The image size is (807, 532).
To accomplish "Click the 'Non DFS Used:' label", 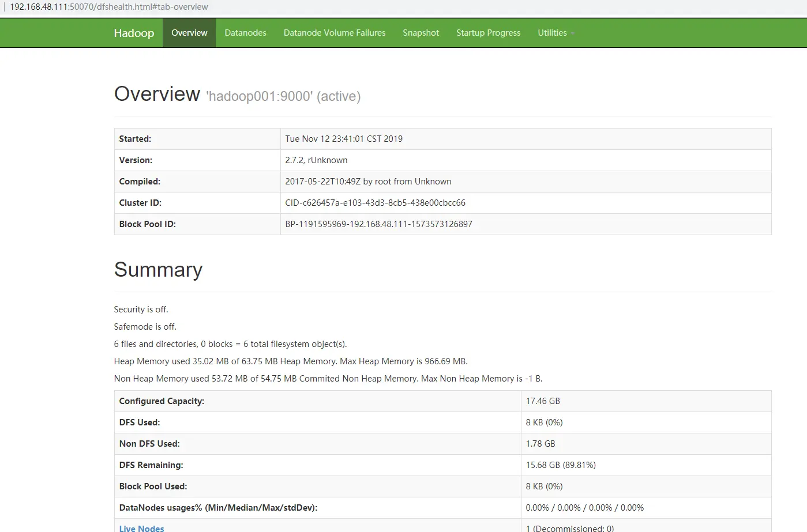I will point(149,444).
